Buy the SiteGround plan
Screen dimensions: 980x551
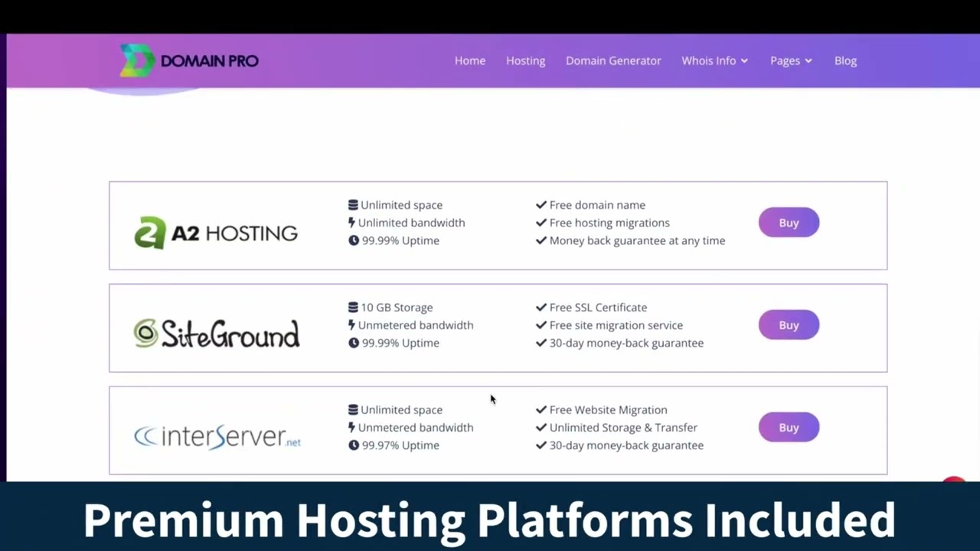point(789,325)
